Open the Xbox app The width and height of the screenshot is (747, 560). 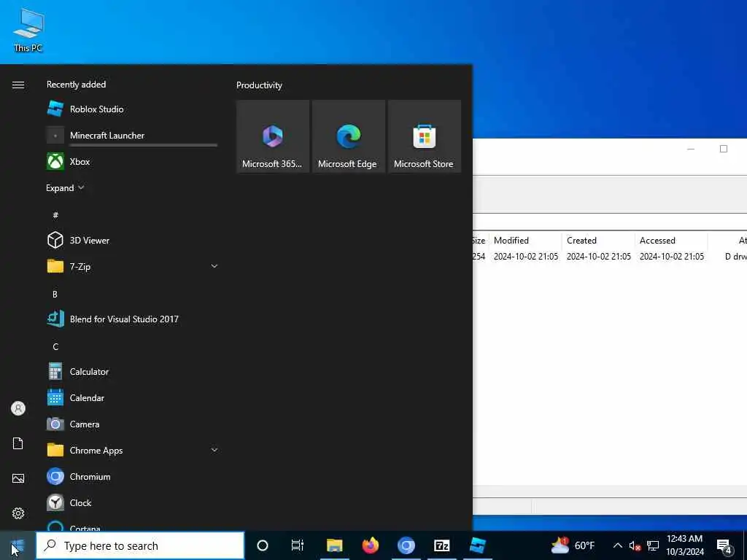point(132,161)
